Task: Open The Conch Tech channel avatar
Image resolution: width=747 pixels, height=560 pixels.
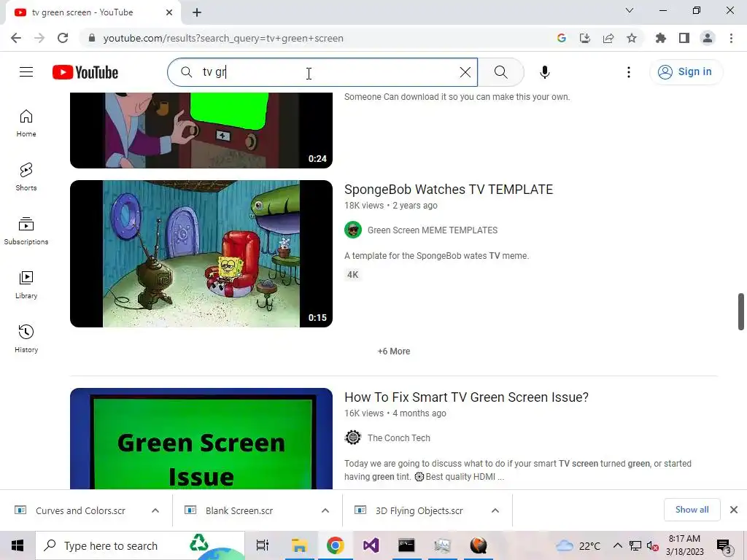Action: click(353, 437)
